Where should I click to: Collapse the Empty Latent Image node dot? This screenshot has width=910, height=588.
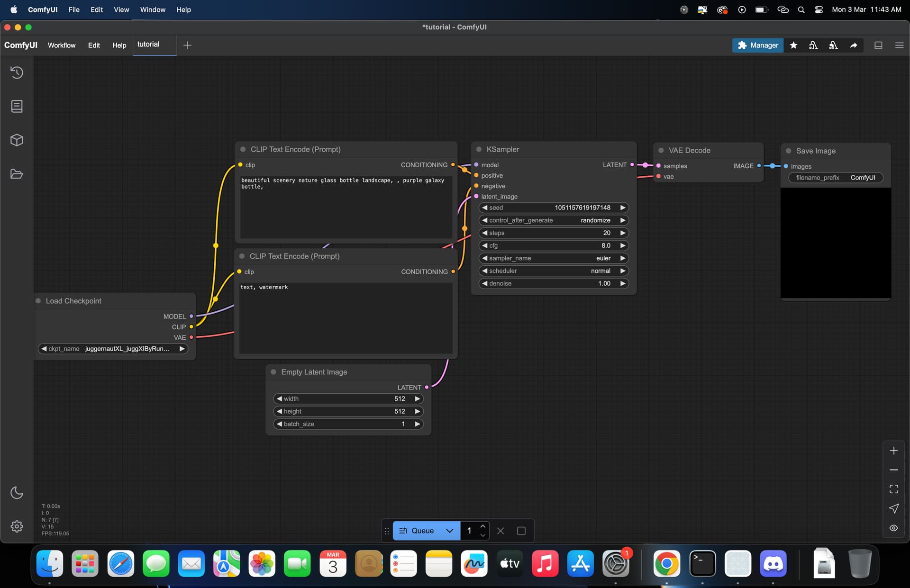click(273, 372)
